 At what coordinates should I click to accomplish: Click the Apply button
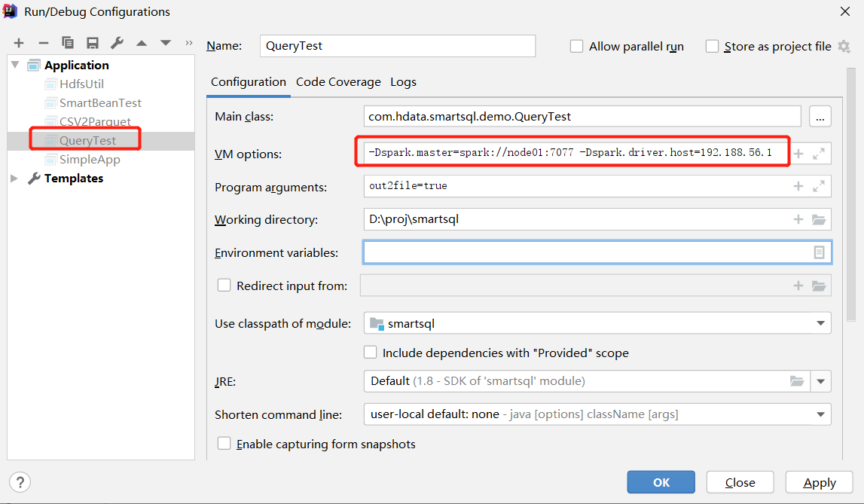[819, 483]
